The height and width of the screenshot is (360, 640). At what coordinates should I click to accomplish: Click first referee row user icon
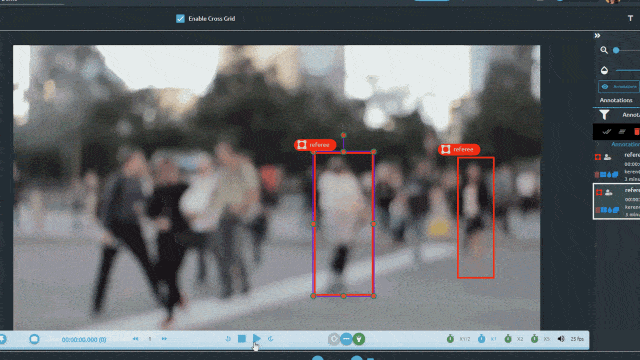point(608,157)
